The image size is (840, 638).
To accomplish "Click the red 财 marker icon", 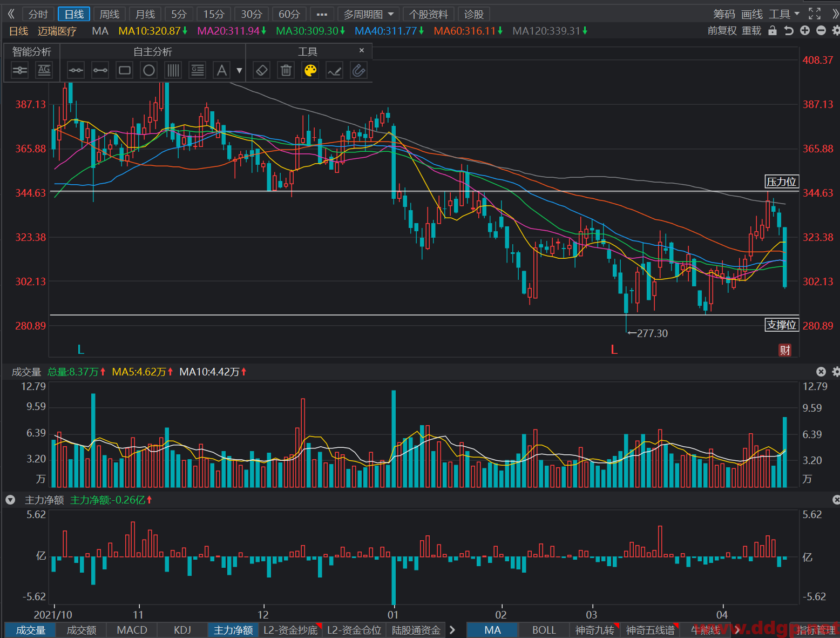I will [x=785, y=350].
